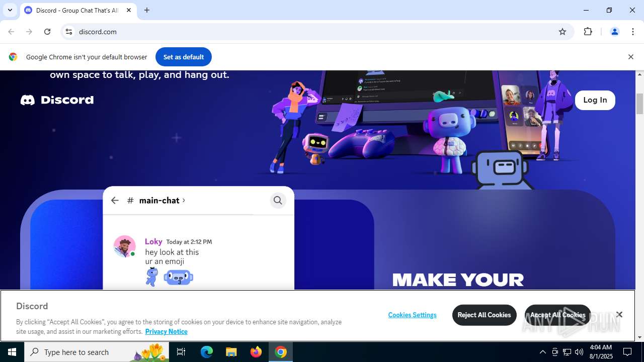Image resolution: width=644 pixels, height=362 pixels.
Task: Click the blue robot emoji in message
Action: click(179, 277)
